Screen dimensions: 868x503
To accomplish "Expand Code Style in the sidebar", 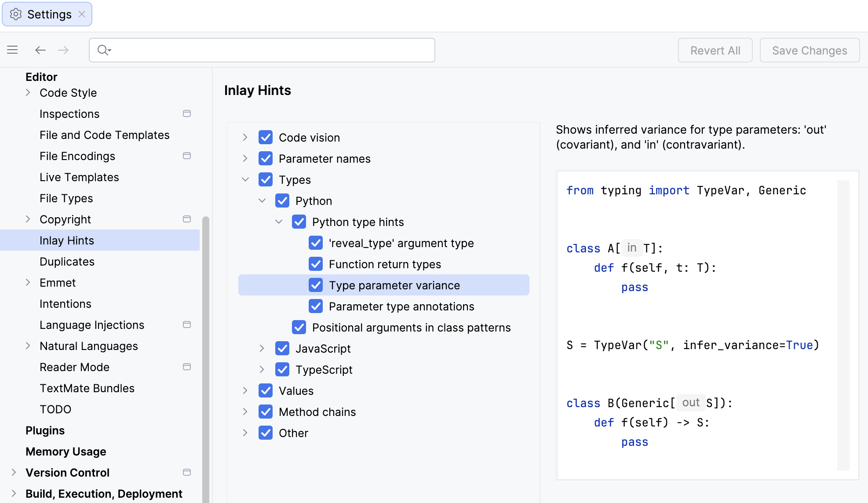I will tap(28, 93).
